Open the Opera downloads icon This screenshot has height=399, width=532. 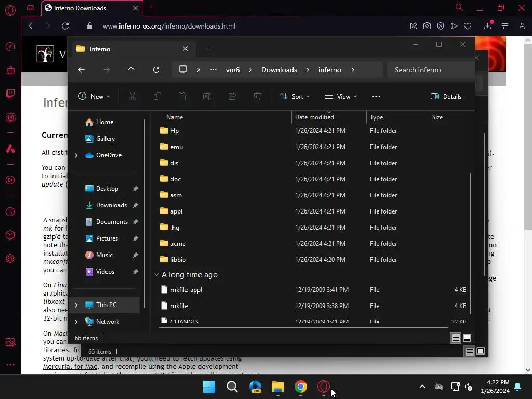click(487, 25)
